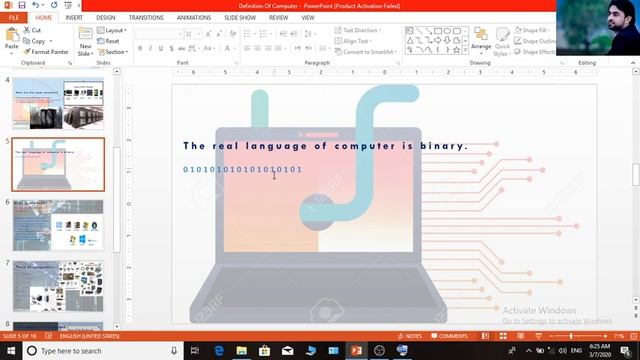
Task: Click Convert to SmartArt
Action: tap(366, 52)
